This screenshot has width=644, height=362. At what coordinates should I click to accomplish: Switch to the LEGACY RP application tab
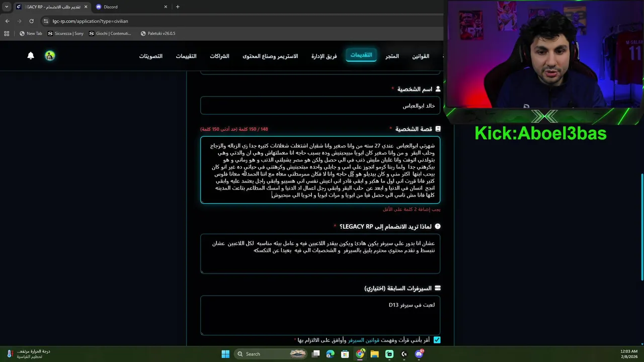pyautogui.click(x=51, y=7)
